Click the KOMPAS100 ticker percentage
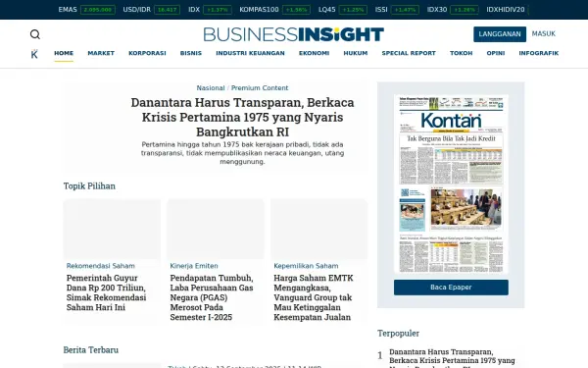 [296, 10]
